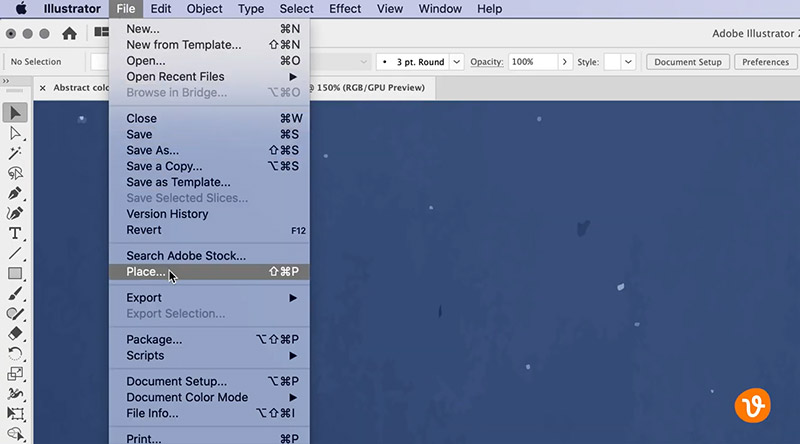Select the Shape Builder tool
The height and width of the screenshot is (444, 800).
(x=15, y=434)
